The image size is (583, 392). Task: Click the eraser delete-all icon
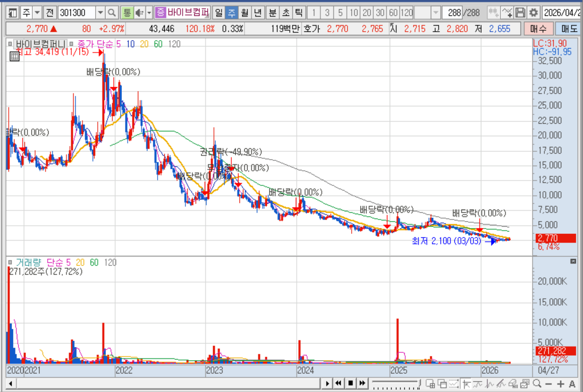coord(513,383)
